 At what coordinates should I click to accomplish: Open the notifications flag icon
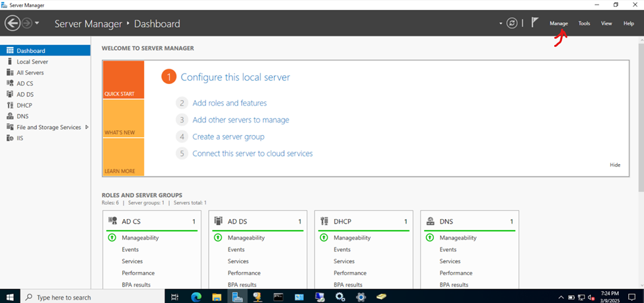(534, 22)
